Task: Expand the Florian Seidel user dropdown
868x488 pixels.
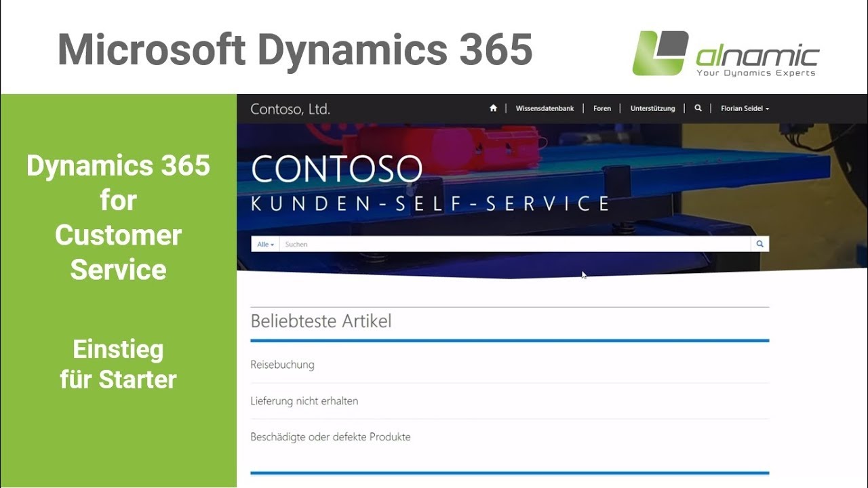Action: [745, 108]
